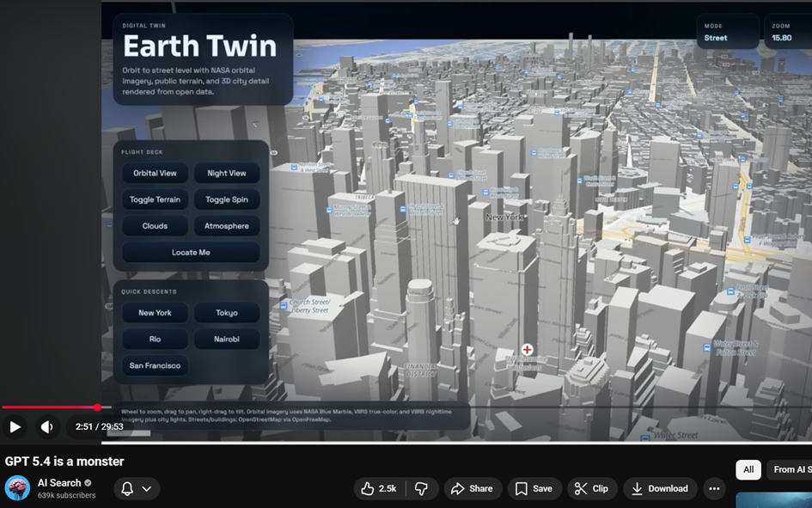Create a clip with scissors icon

pyautogui.click(x=591, y=488)
